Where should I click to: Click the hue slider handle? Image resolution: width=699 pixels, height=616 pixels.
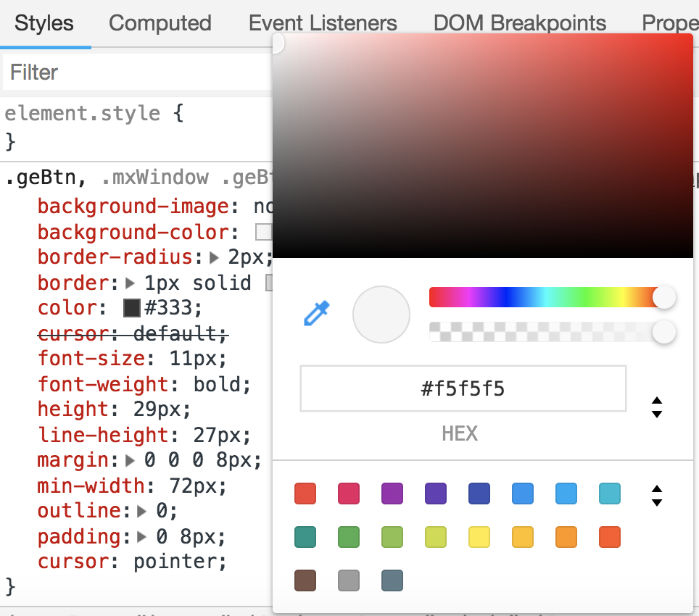coord(664,297)
